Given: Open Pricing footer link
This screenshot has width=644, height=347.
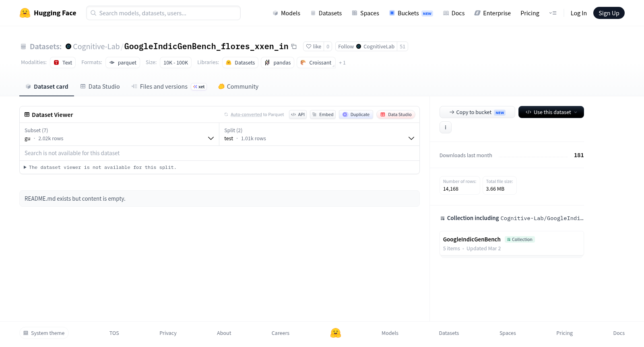Looking at the screenshot, I should click(x=564, y=333).
